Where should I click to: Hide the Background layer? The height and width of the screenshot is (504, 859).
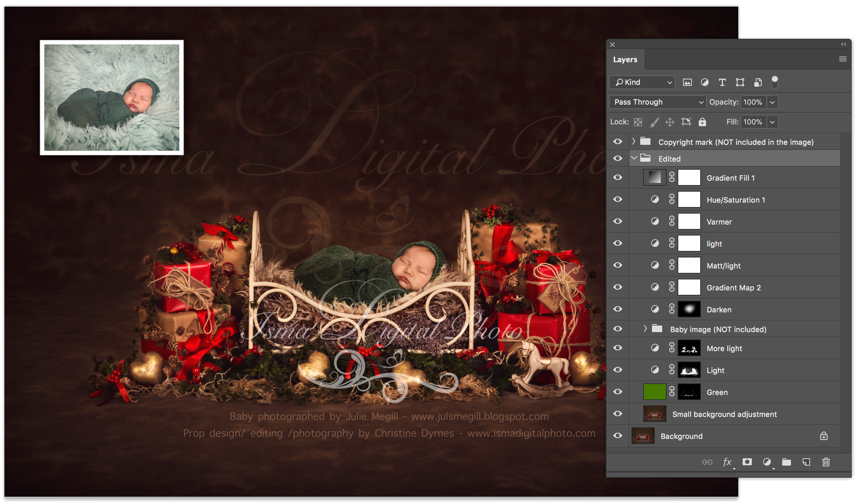618,436
